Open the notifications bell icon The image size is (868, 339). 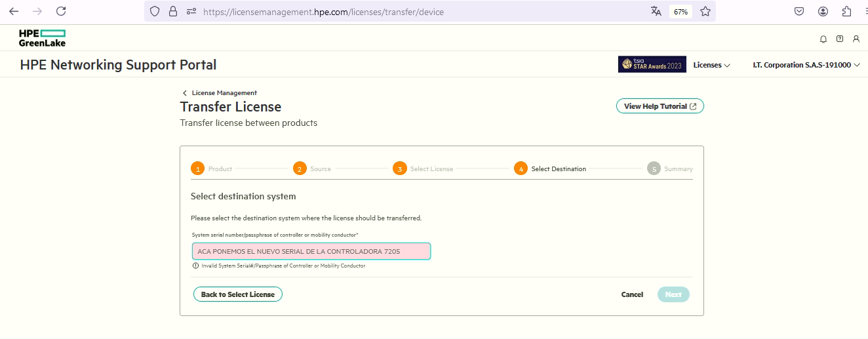(x=823, y=39)
